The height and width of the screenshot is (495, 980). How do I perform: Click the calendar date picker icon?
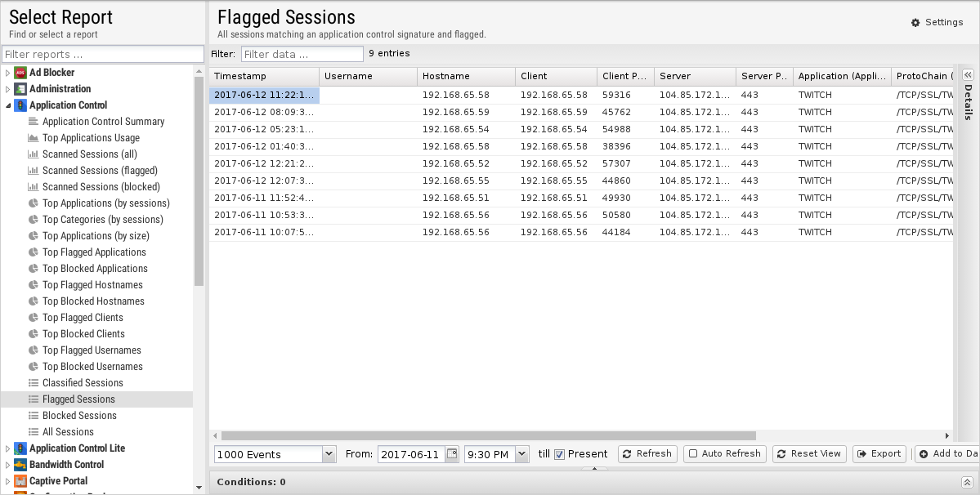(452, 454)
